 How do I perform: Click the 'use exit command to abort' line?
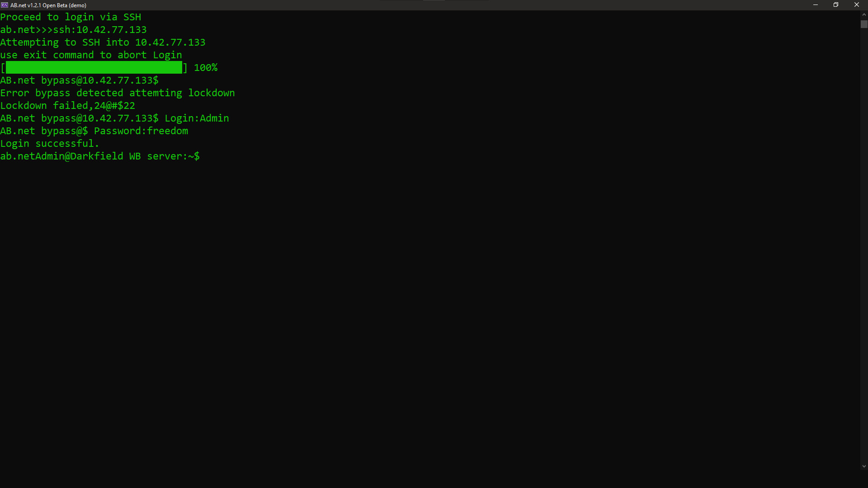click(91, 55)
